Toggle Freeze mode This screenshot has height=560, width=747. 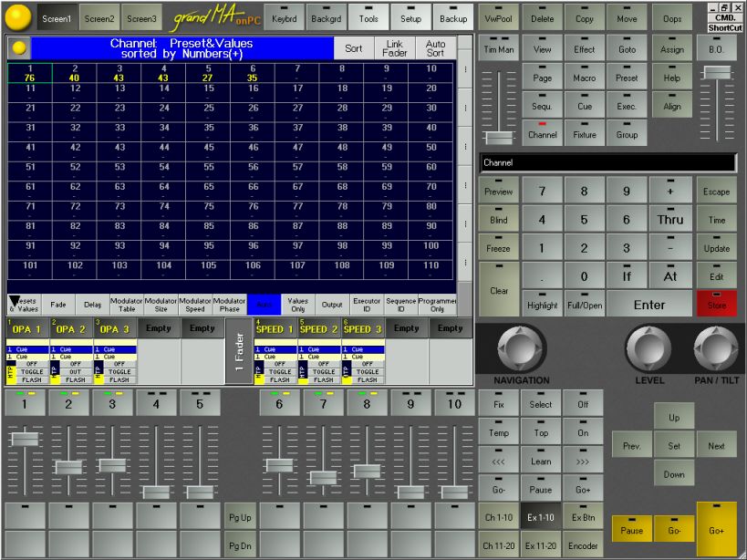(x=498, y=247)
